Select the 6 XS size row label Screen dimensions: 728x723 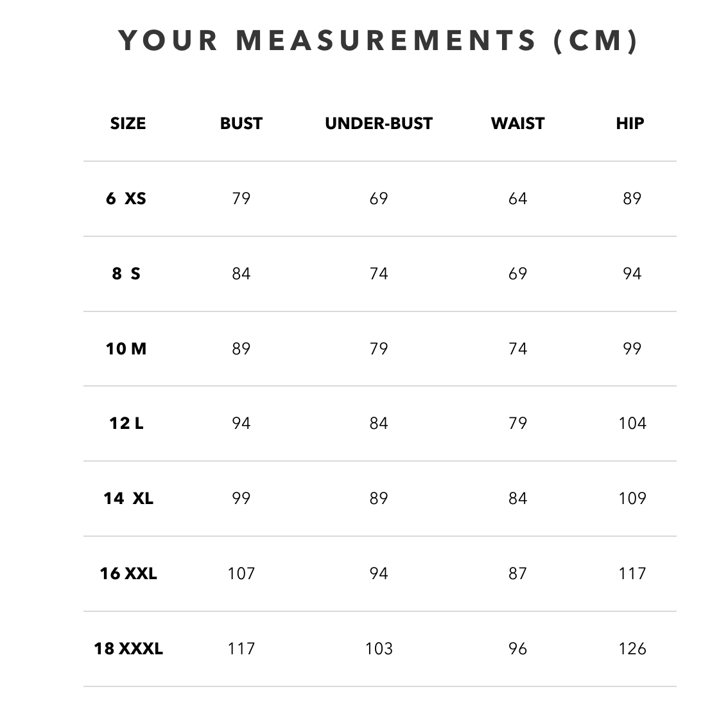126,198
